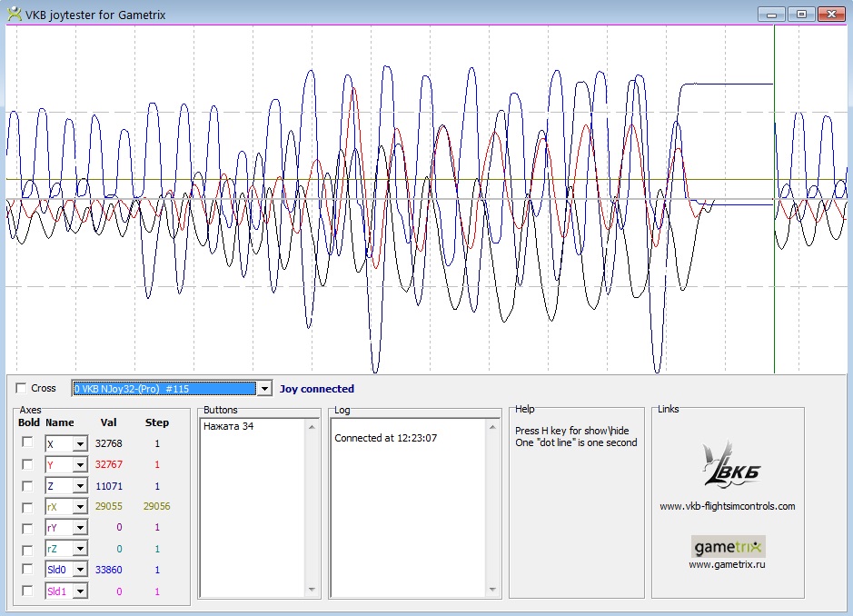
Task: Toggle Bold checkbox for X axis
Action: click(x=28, y=442)
